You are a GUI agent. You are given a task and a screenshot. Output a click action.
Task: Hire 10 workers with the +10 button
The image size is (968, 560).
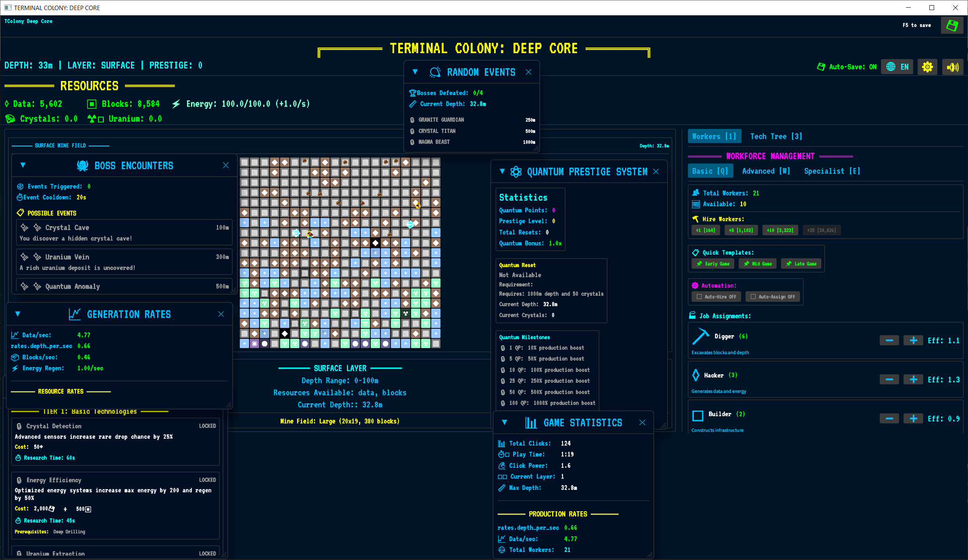click(780, 230)
